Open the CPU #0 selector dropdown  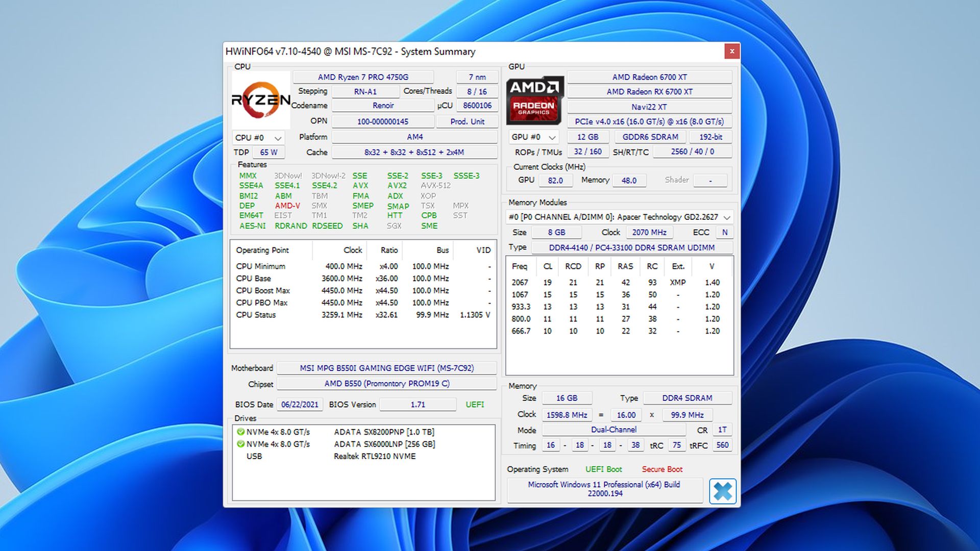pyautogui.click(x=258, y=138)
